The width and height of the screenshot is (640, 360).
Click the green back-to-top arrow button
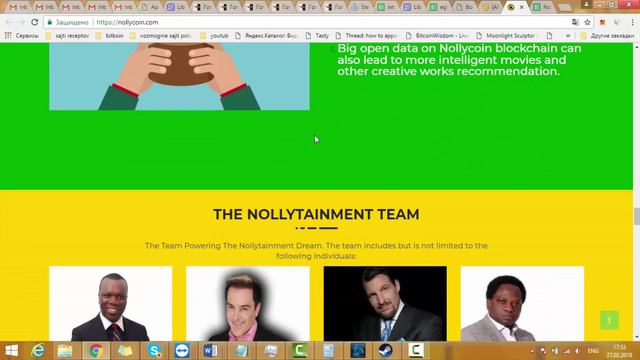609,320
